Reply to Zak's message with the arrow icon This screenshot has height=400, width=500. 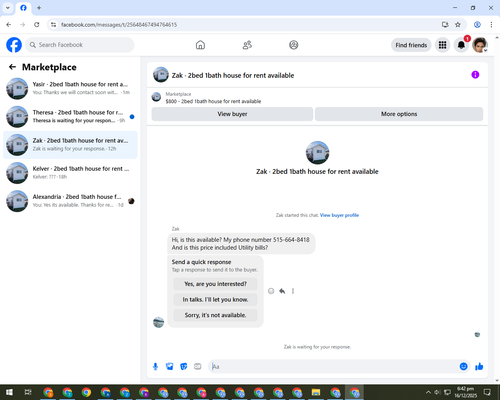282,291
